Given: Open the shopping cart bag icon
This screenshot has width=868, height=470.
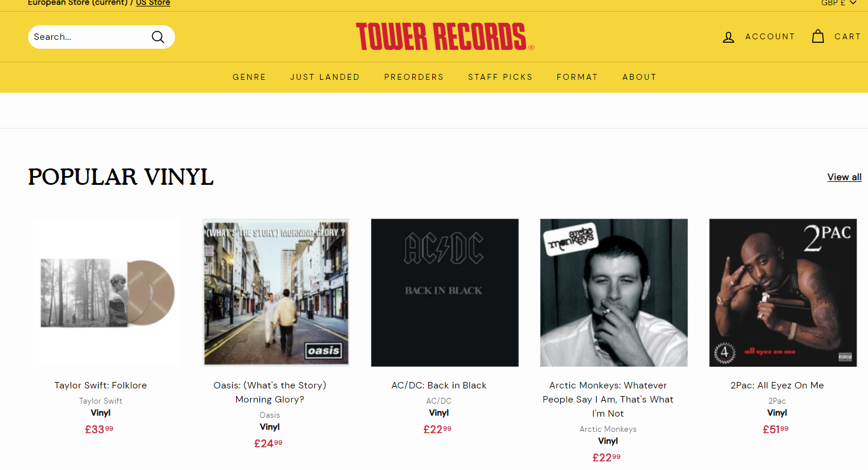Looking at the screenshot, I should coord(818,36).
